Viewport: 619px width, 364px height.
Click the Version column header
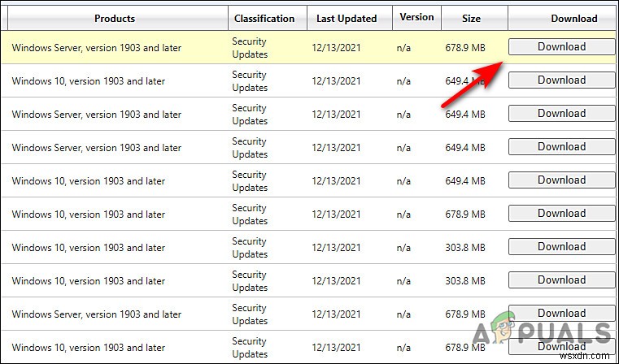coord(416,18)
